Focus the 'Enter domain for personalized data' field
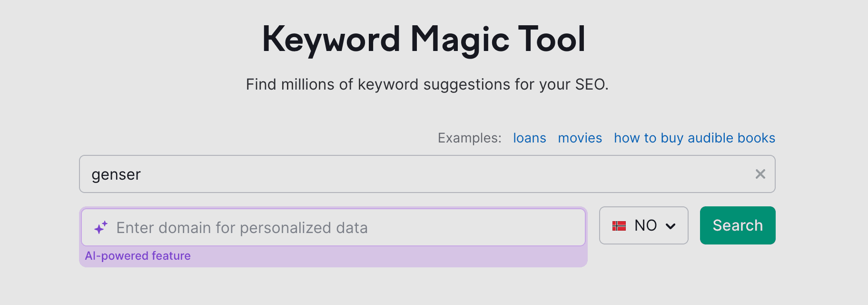 click(333, 228)
